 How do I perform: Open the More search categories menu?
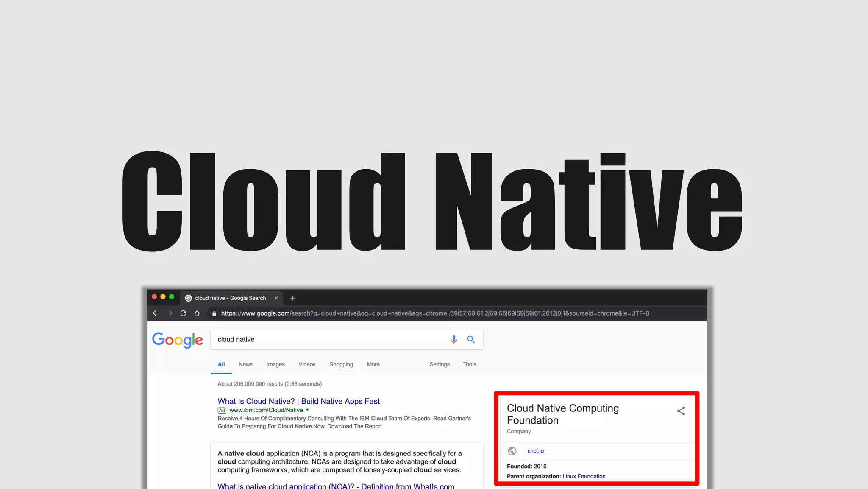pyautogui.click(x=373, y=364)
